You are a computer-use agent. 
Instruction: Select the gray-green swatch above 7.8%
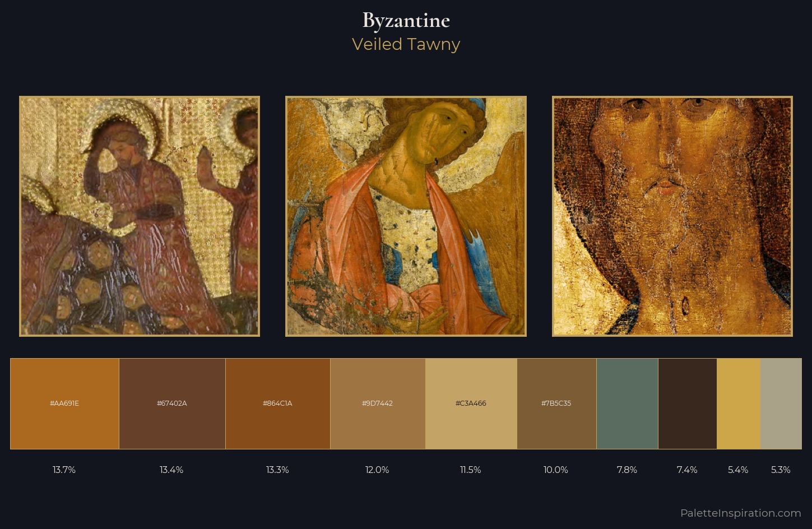[x=627, y=403]
